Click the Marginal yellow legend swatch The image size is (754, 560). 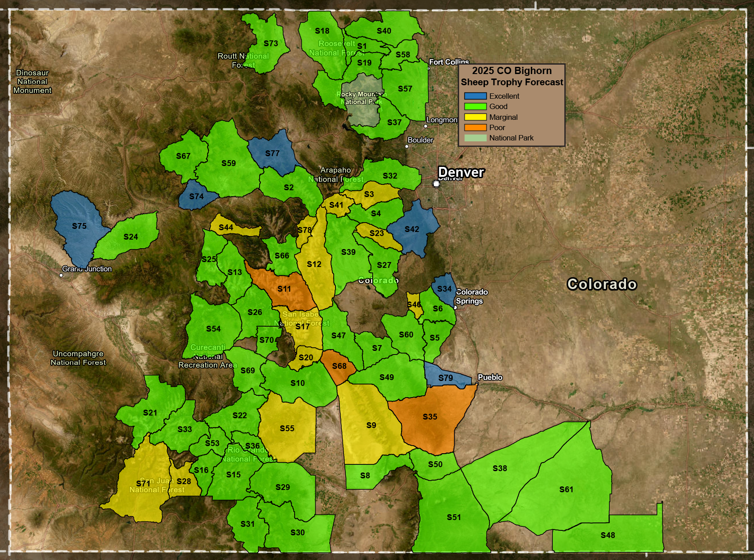click(475, 117)
